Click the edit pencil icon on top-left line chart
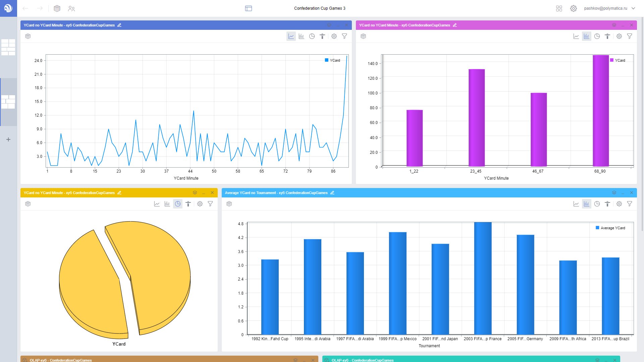Viewport: 644px width, 362px height. click(119, 25)
